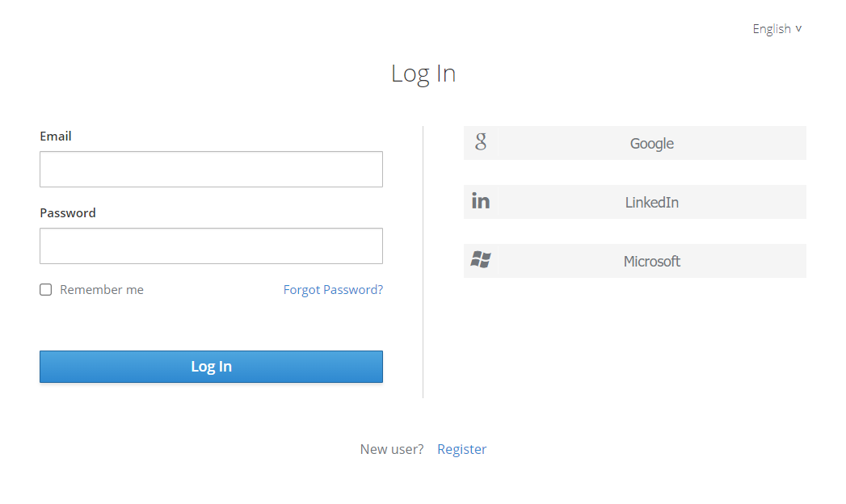Sign in using the Microsoft button label
The height and width of the screenshot is (504, 846).
coord(651,262)
